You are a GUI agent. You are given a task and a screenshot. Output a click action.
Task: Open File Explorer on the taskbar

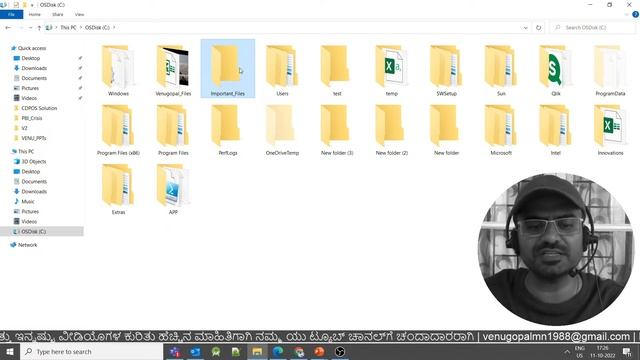pos(257,351)
